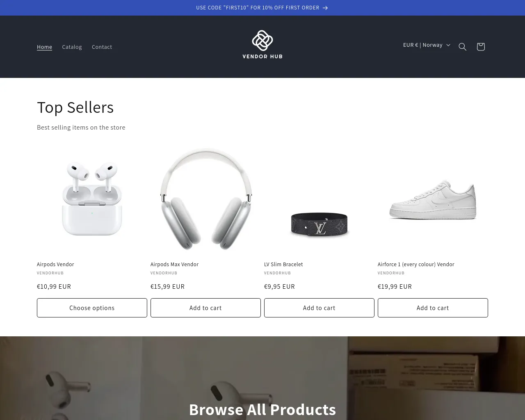The image size is (525, 420).
Task: Open the Airpods Max headphones image
Action: 205,199
